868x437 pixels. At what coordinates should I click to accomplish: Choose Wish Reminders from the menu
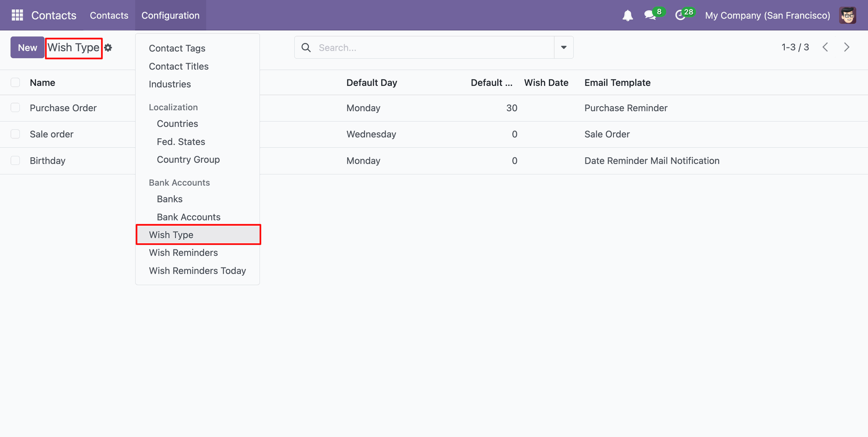click(x=183, y=253)
